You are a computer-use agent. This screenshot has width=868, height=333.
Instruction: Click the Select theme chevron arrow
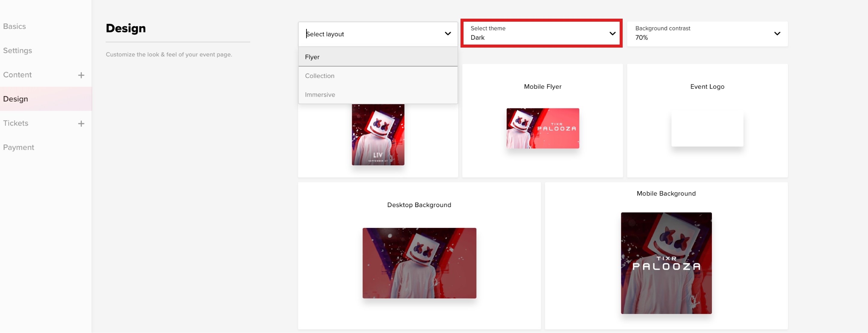pyautogui.click(x=613, y=33)
